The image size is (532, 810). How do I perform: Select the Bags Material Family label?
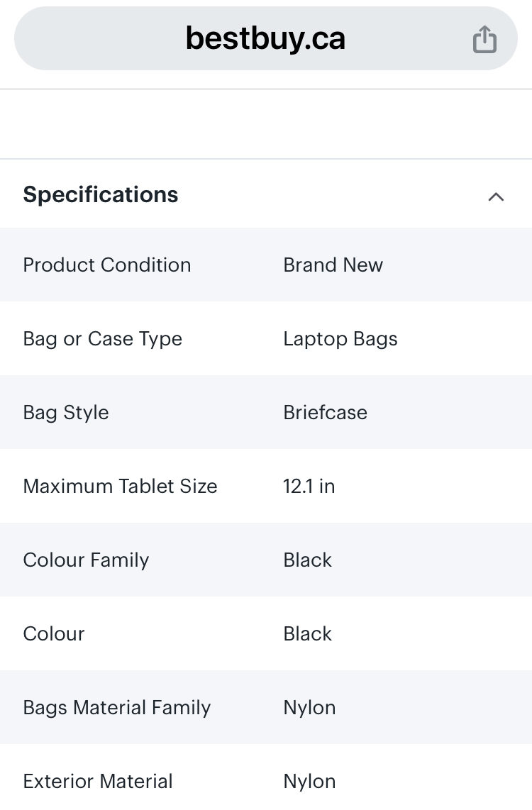117,709
